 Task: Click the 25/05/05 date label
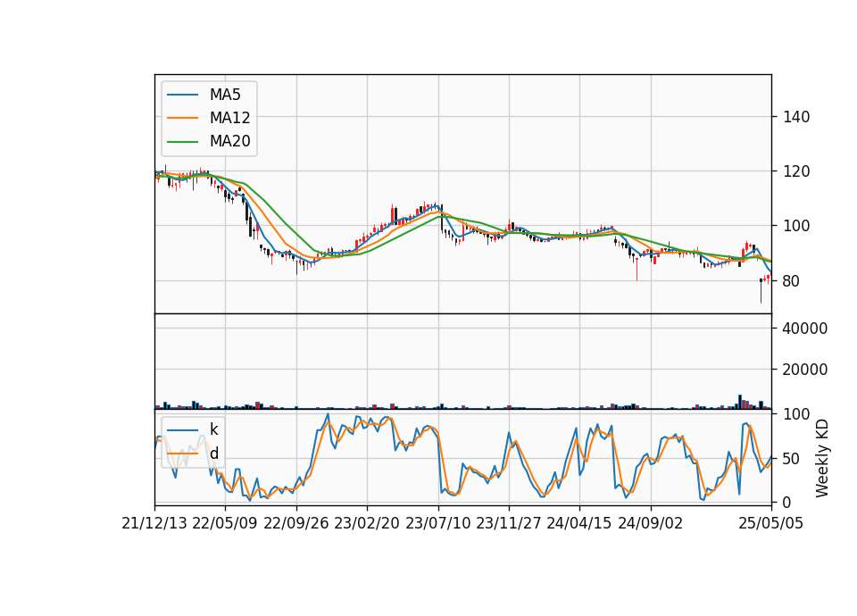click(770, 523)
